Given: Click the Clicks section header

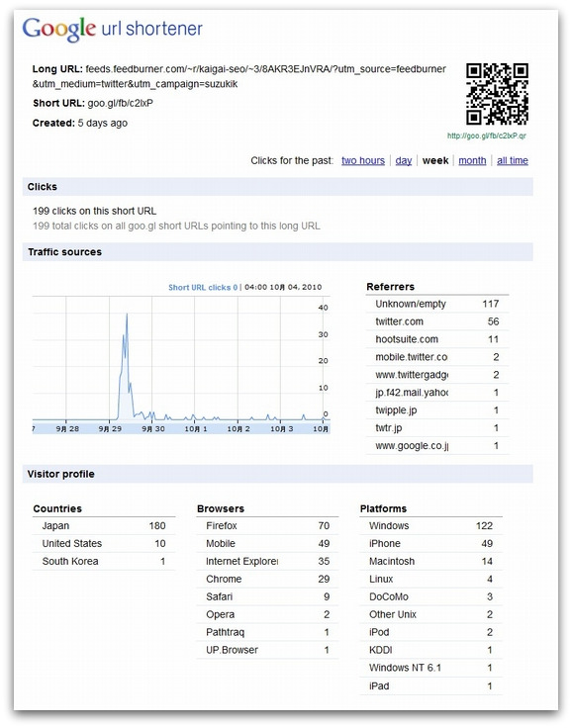Looking at the screenshot, I should 277,187.
